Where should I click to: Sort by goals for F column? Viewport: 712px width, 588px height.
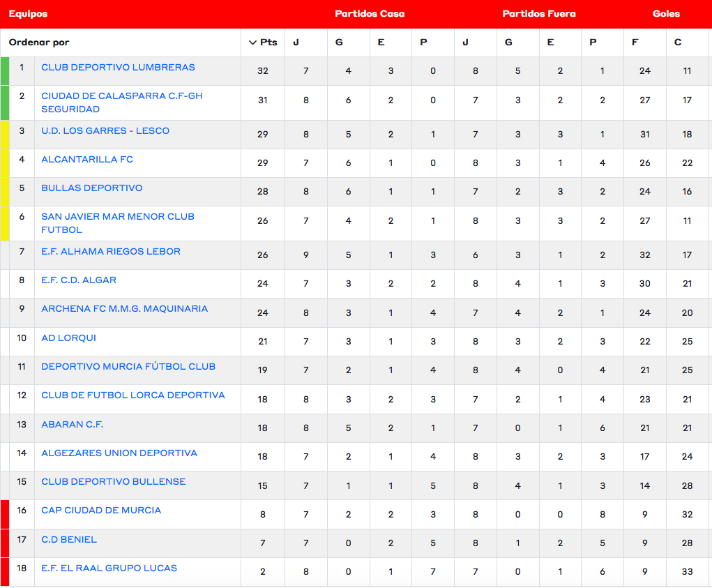635,43
